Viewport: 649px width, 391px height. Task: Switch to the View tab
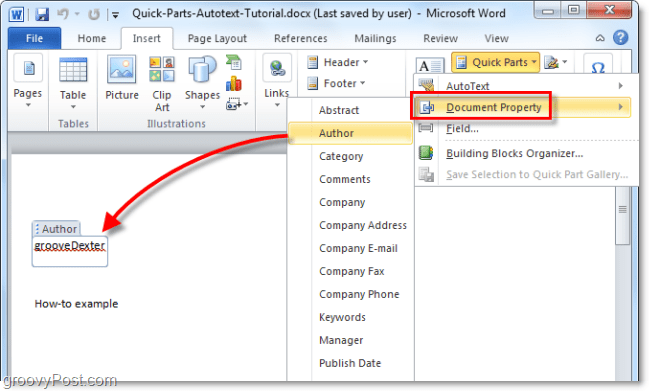click(496, 38)
